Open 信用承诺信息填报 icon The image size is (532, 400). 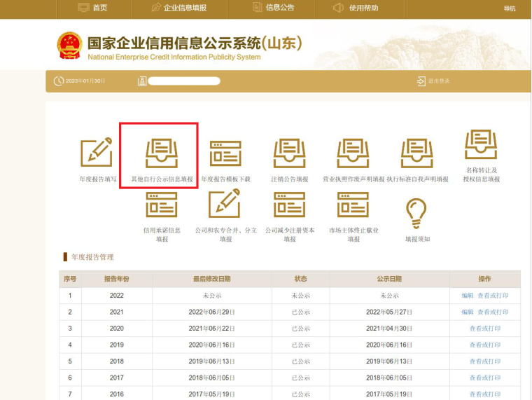tap(161, 205)
